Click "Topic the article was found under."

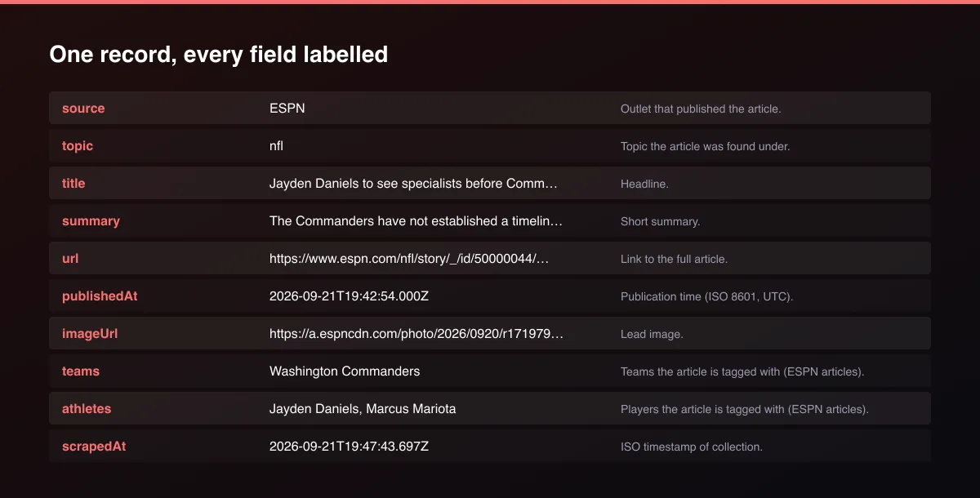[706, 146]
